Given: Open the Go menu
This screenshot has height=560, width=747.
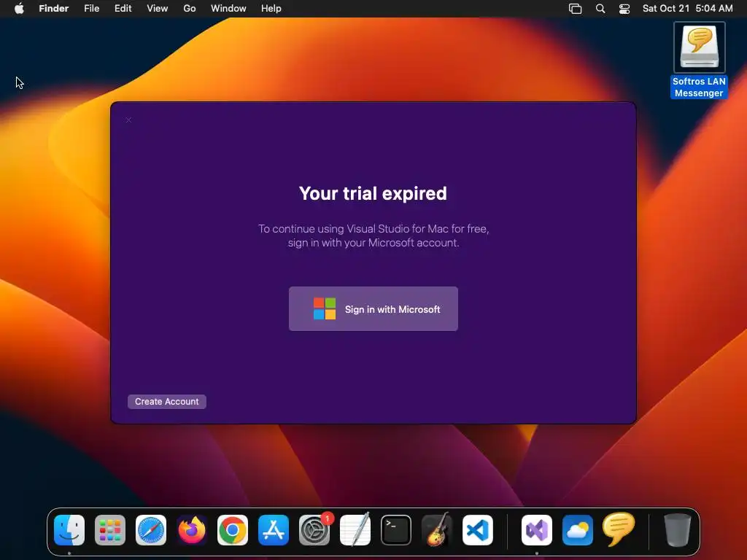Looking at the screenshot, I should click(190, 8).
